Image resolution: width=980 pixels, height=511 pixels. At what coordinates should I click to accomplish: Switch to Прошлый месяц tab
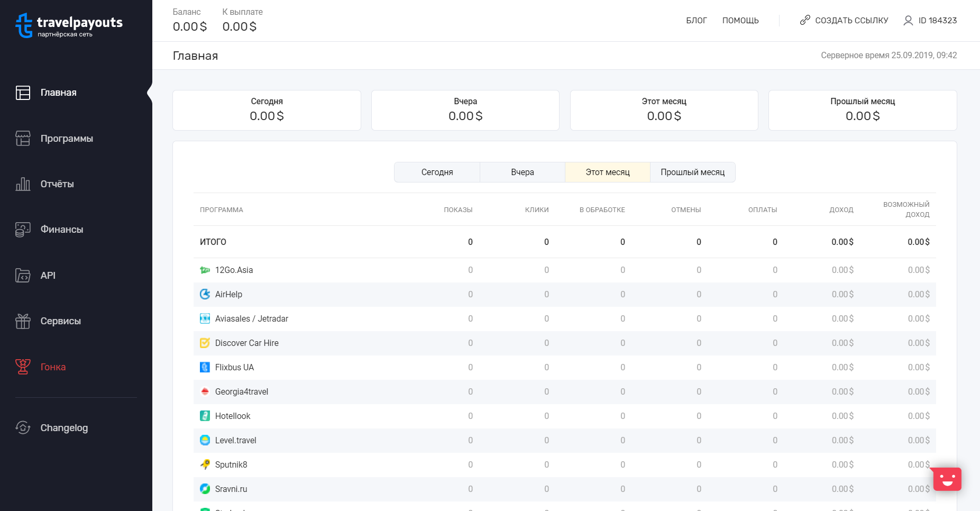coord(692,172)
